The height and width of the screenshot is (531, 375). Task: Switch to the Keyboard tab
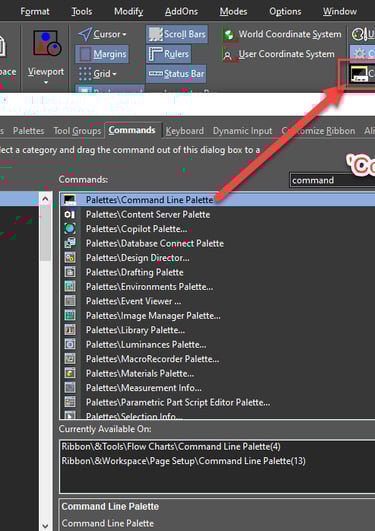185,131
